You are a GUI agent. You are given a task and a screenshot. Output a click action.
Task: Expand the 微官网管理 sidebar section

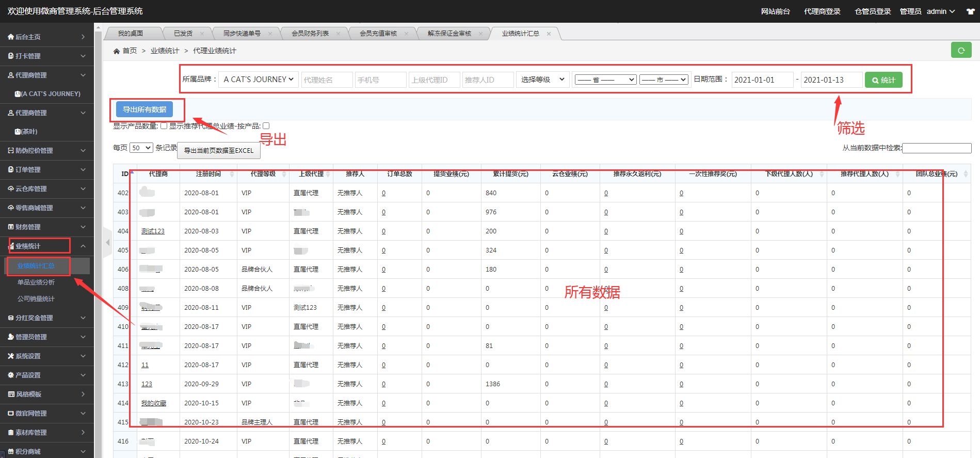83,413
